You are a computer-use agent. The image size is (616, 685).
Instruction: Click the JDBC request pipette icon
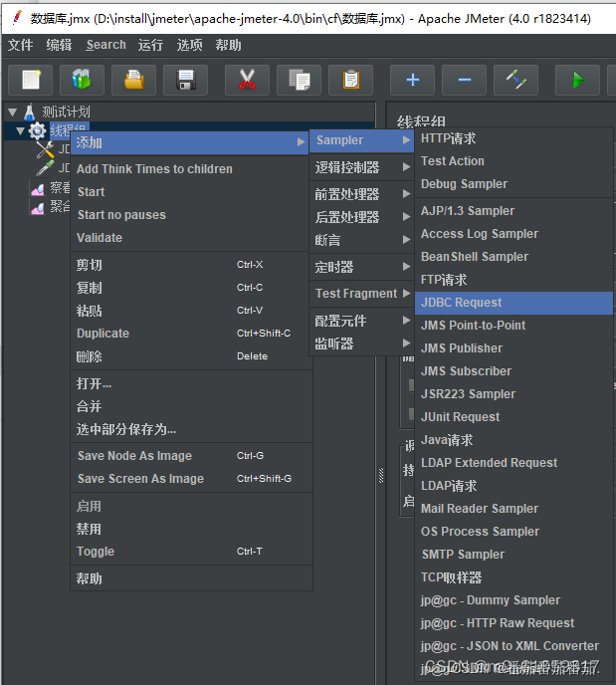45,168
